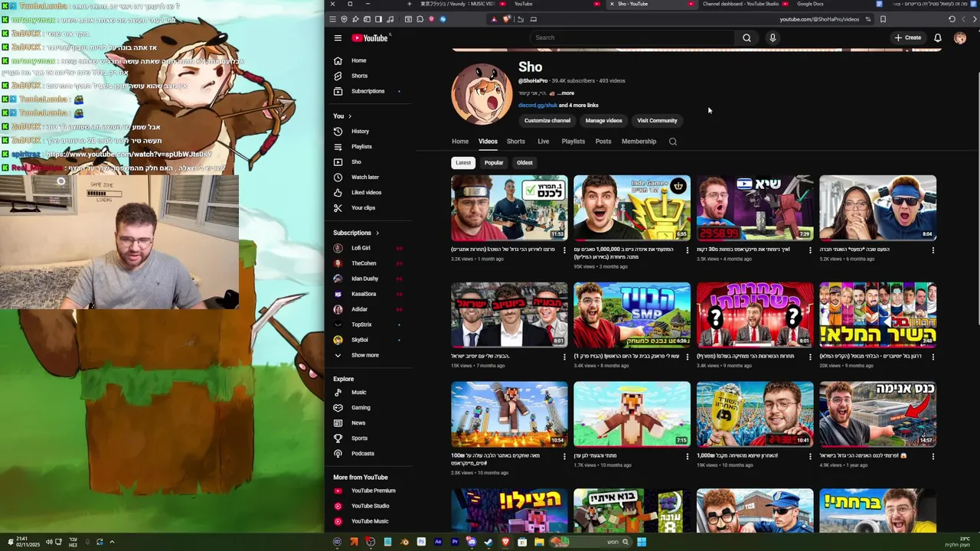Switch to channel Playlists tab
The image size is (980, 551).
pos(573,142)
